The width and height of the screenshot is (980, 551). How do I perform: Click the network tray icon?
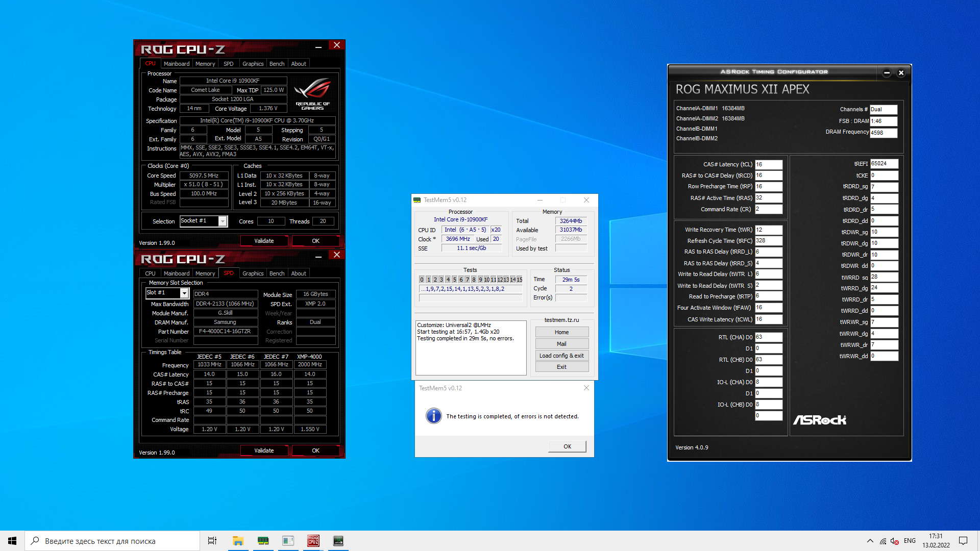click(883, 541)
